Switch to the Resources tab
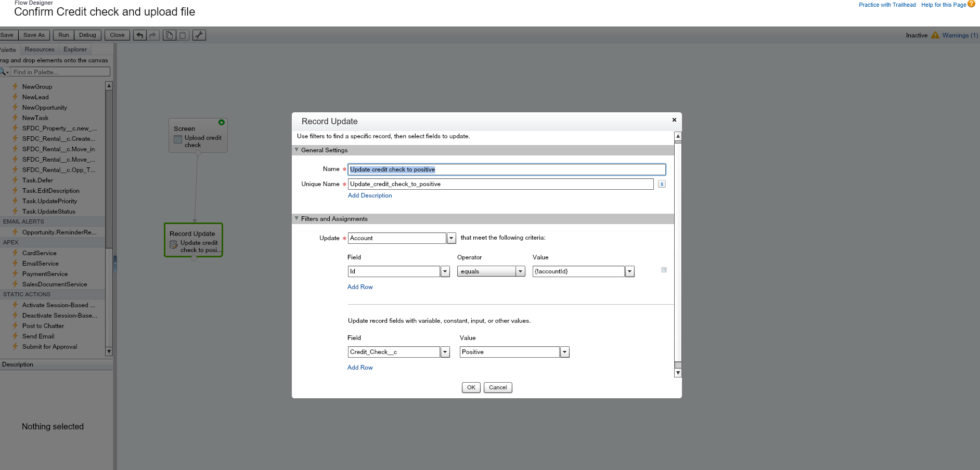The height and width of the screenshot is (470, 980). pos(40,49)
